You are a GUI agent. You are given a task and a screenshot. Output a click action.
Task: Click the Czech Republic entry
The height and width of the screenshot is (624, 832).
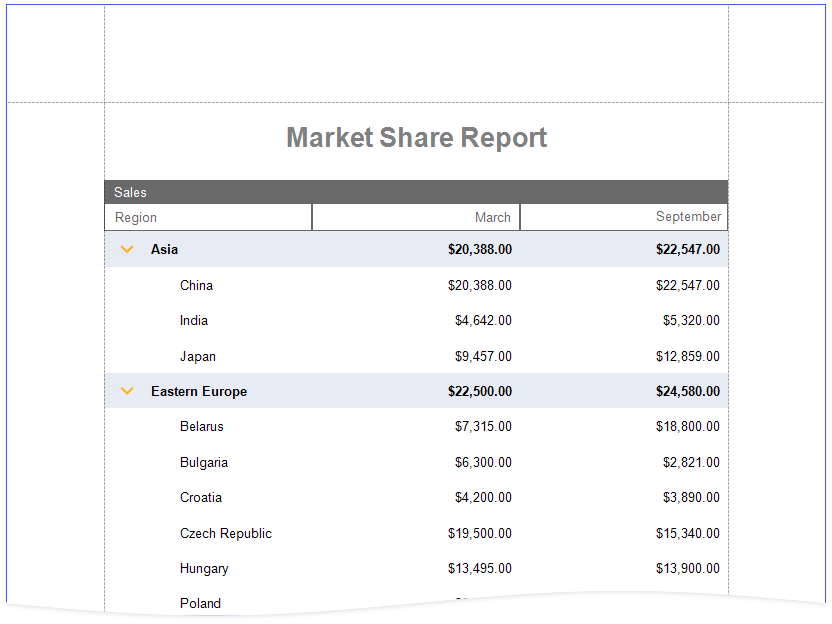(x=226, y=533)
